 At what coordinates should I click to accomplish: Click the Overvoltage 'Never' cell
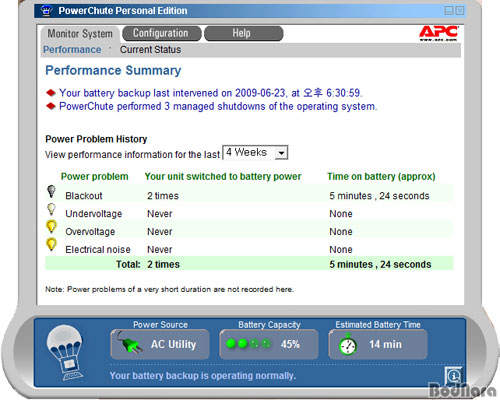click(x=160, y=232)
